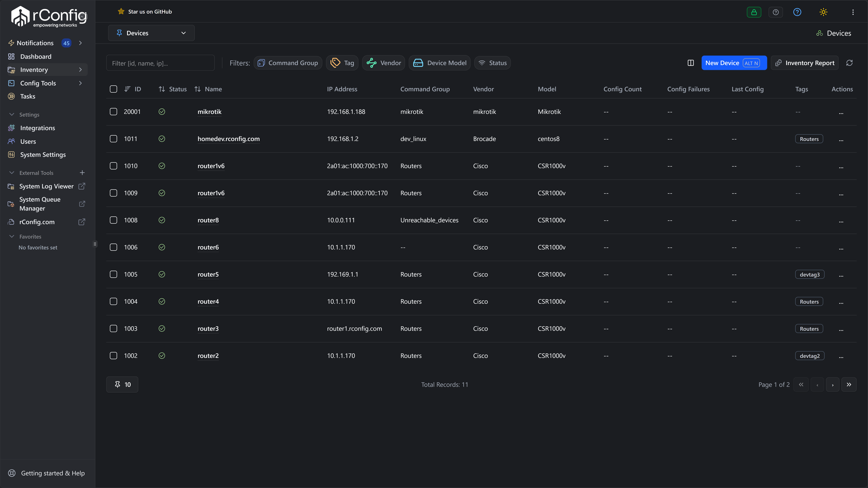Click the Inventory Report button

click(805, 63)
